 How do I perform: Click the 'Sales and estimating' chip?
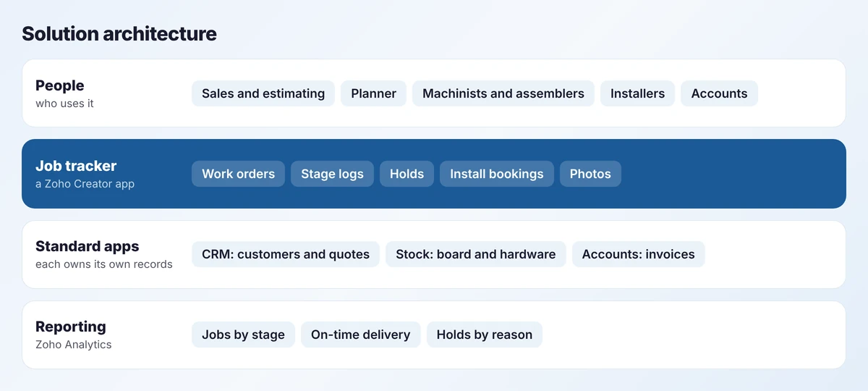263,93
